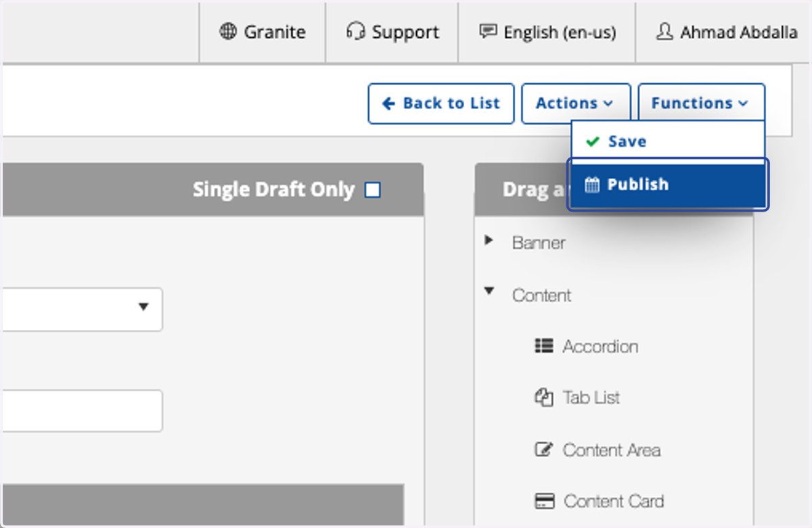Image resolution: width=812 pixels, height=528 pixels.
Task: Choose Save from the dropdown menu
Action: (668, 141)
